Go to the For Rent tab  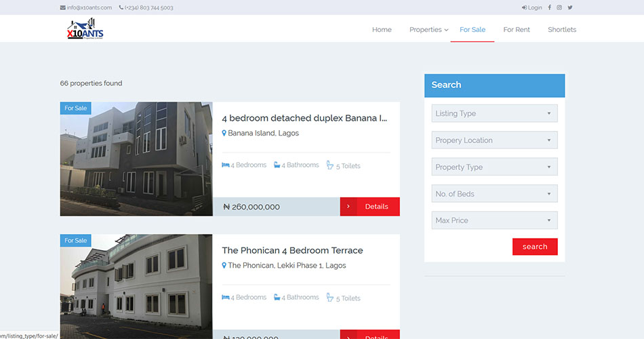517,30
